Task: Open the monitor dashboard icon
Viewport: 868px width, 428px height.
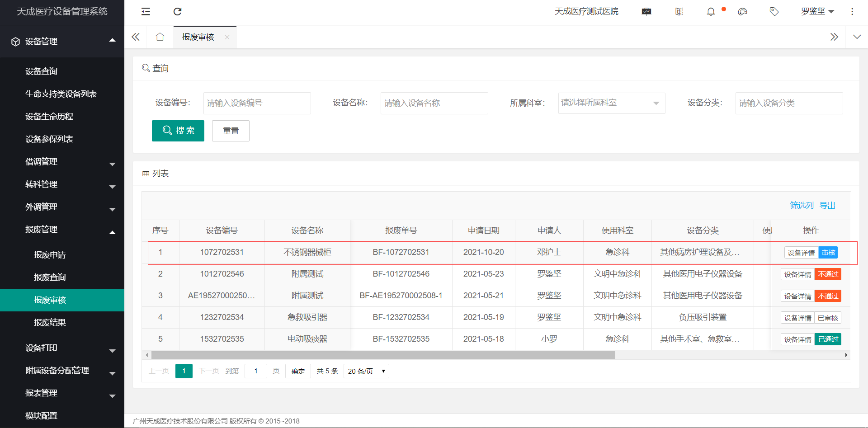Action: 646,12
